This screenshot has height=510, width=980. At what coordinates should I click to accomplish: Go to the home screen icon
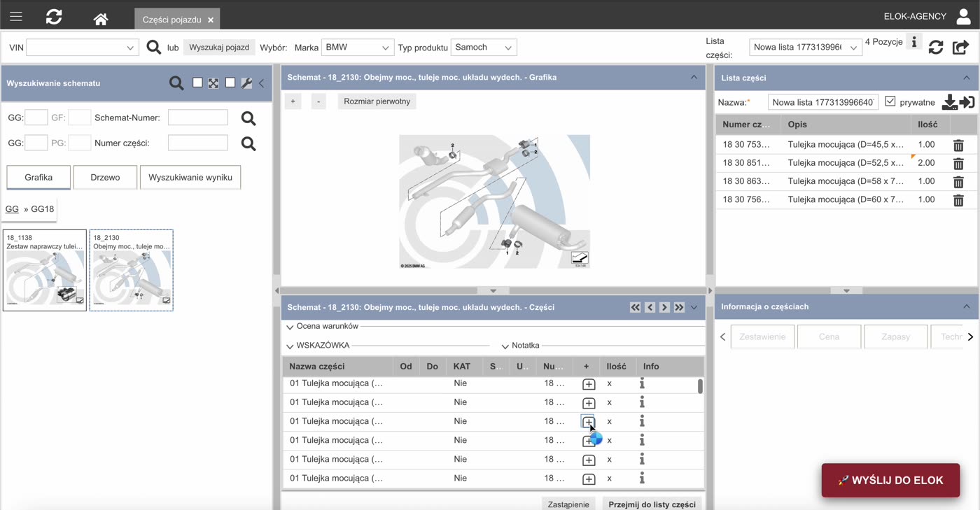(x=101, y=19)
